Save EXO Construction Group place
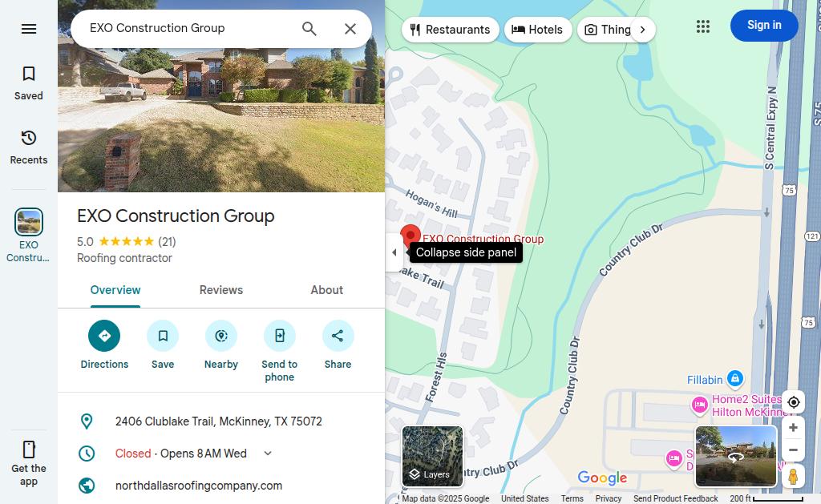Image resolution: width=821 pixels, height=504 pixels. [163, 345]
